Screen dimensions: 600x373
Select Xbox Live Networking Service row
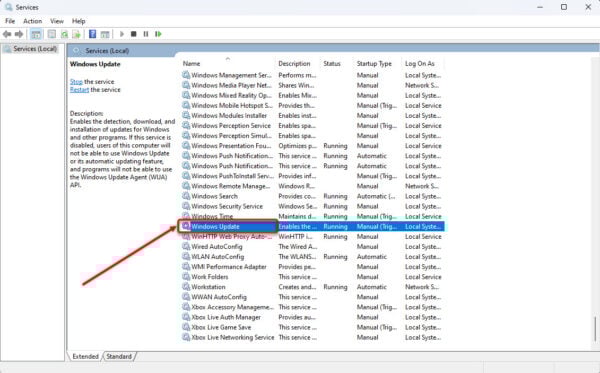[312, 337]
